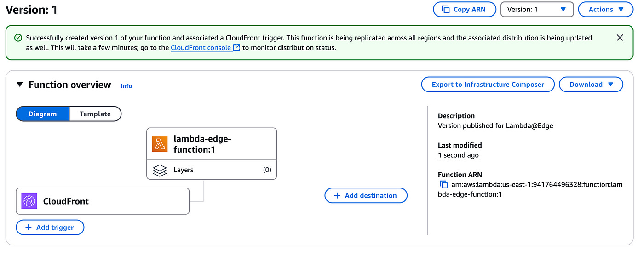Click the Add destination button
The width and height of the screenshot is (644, 256).
pos(366,195)
